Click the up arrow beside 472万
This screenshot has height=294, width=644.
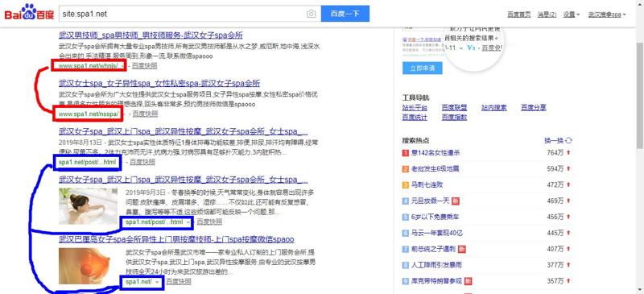[x=569, y=184]
